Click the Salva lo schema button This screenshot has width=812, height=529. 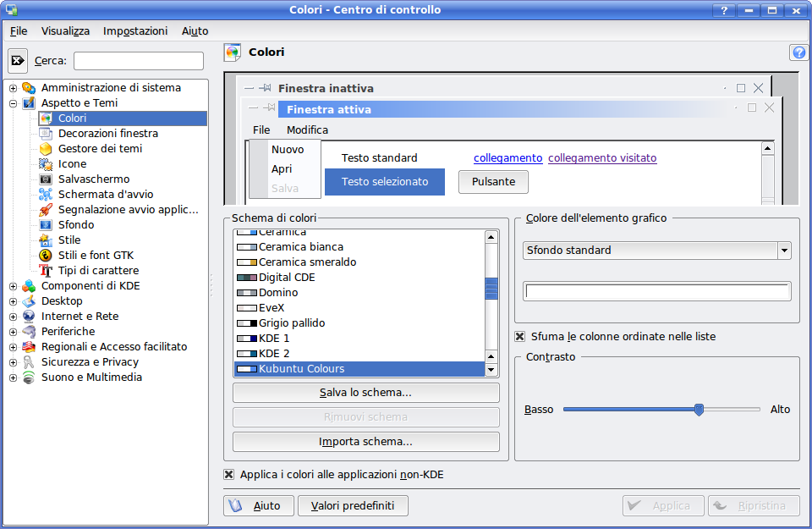[365, 393]
